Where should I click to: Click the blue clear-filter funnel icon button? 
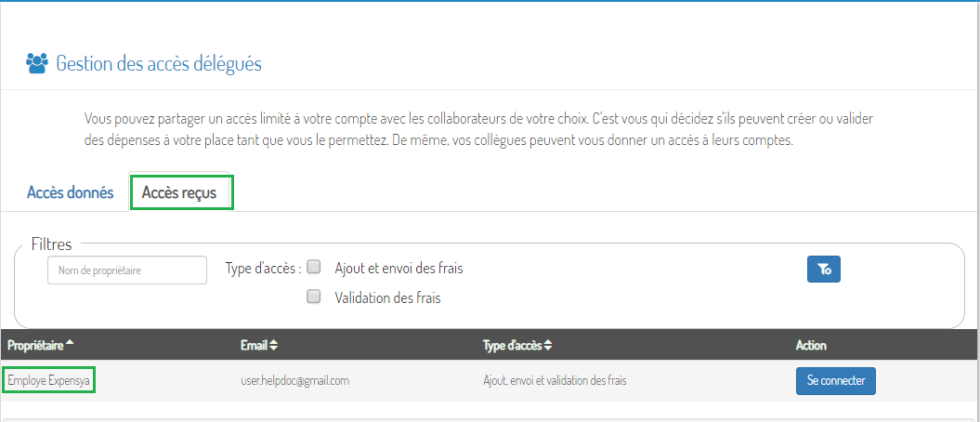click(x=824, y=270)
